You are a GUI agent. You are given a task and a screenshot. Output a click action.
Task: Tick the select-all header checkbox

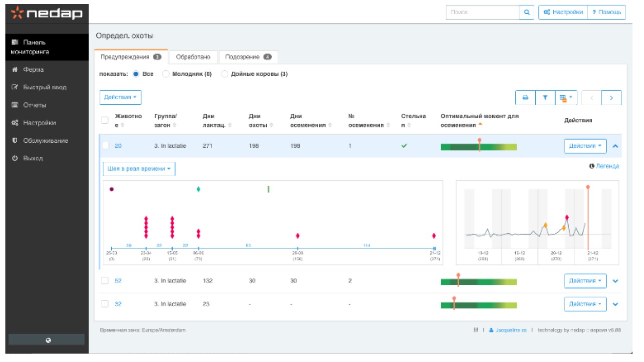[x=105, y=120]
